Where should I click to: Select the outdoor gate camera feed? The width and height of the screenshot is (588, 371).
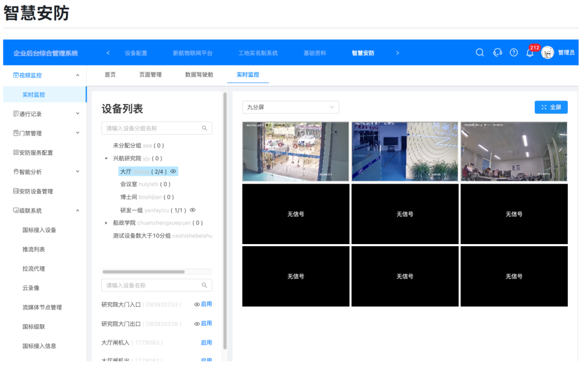coord(296,151)
